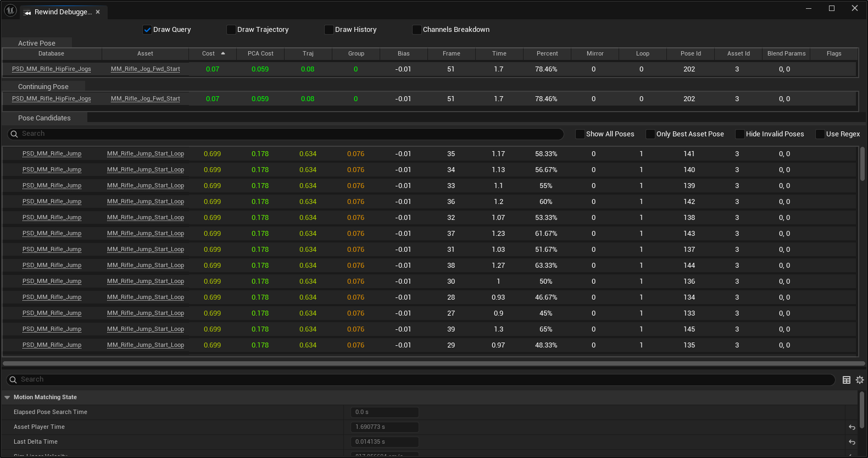Image resolution: width=868 pixels, height=458 pixels.
Task: Sort by the PCA Cost column header
Action: (260, 54)
